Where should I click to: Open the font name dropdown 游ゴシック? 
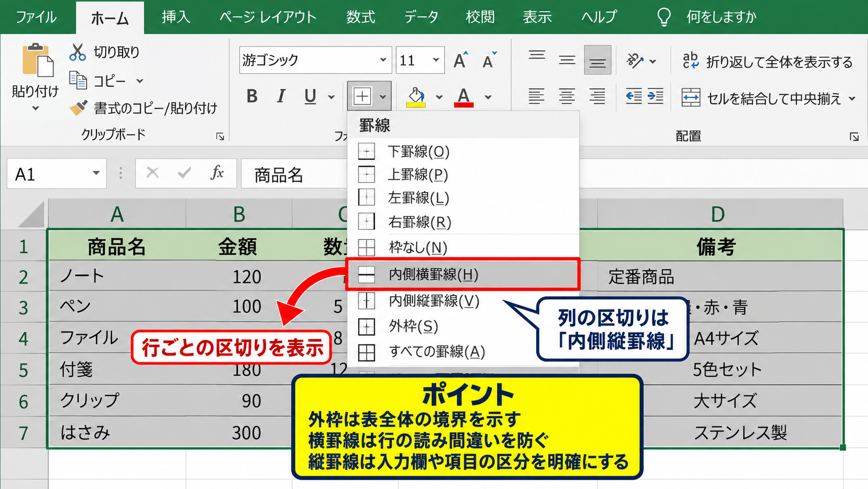click(x=383, y=60)
